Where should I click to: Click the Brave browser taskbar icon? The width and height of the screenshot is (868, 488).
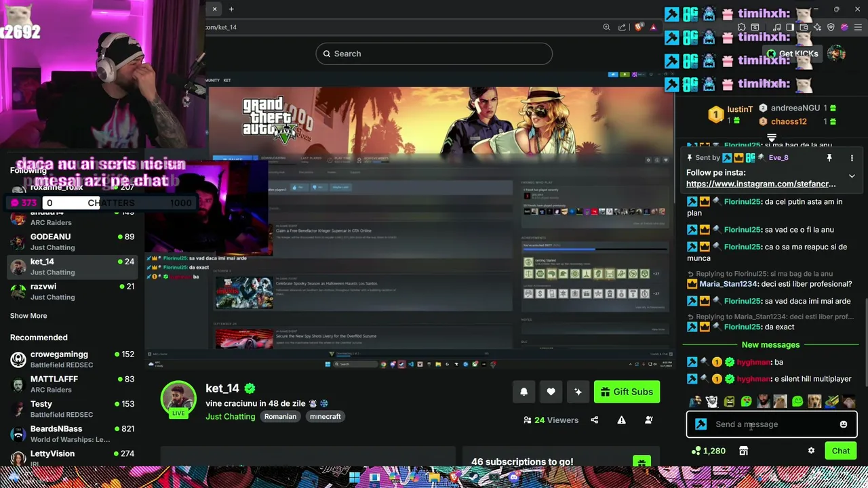[x=454, y=479]
